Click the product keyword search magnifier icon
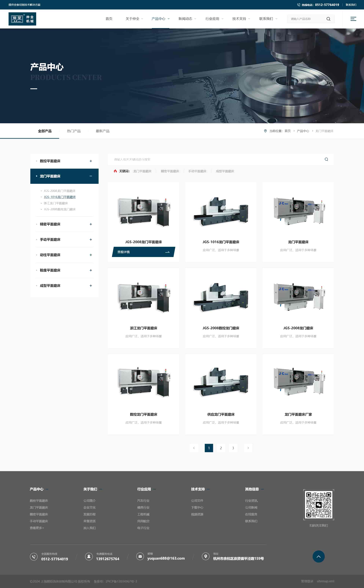Image resolution: width=364 pixels, height=588 pixels. [x=326, y=159]
